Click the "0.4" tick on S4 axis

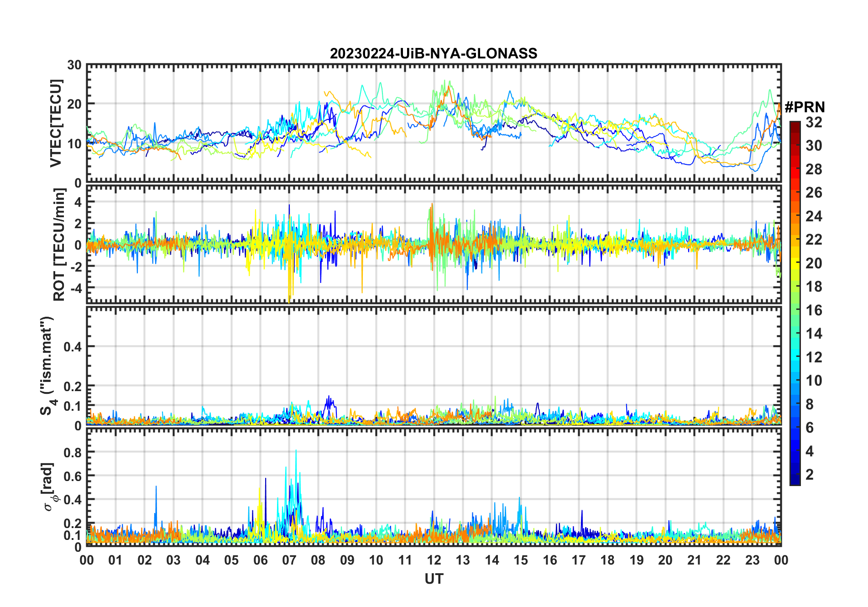pos(73,347)
